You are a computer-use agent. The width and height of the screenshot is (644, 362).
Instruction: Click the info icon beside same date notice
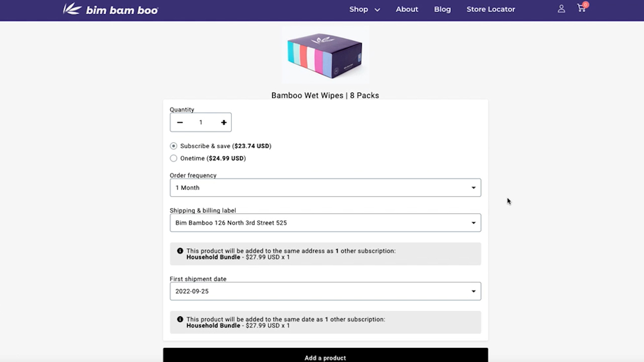coord(180,319)
